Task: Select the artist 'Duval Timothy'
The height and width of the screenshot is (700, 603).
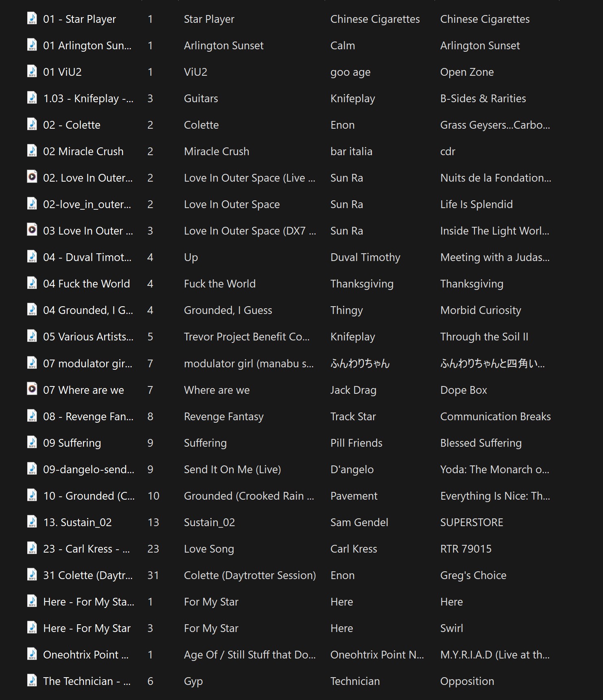Action: (x=365, y=257)
